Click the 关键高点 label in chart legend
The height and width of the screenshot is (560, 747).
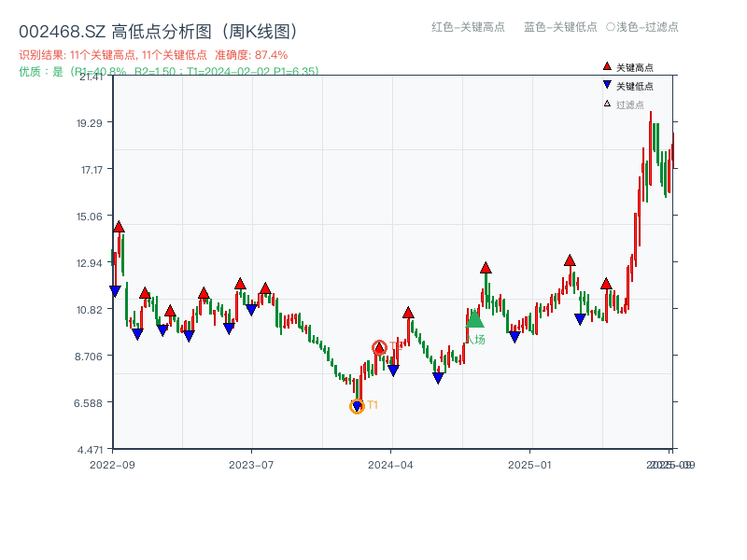pos(635,67)
